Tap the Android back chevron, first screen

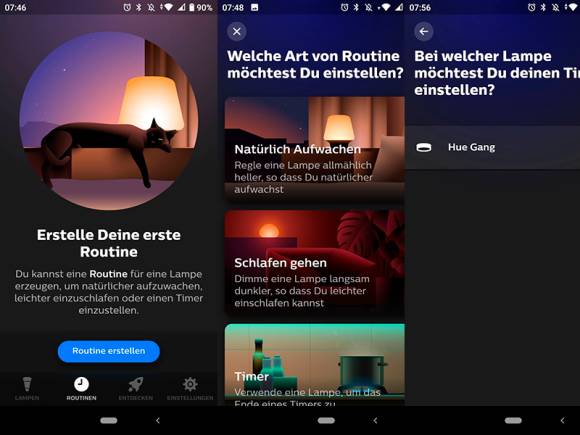click(x=158, y=421)
